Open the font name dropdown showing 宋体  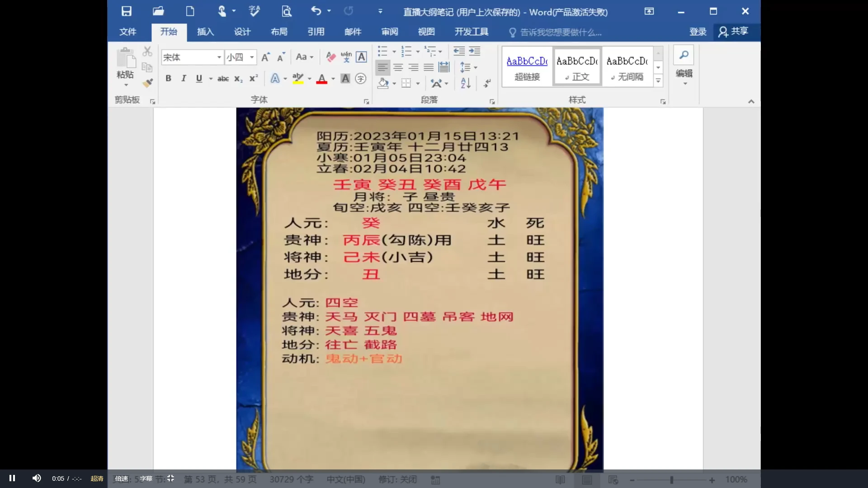point(219,57)
